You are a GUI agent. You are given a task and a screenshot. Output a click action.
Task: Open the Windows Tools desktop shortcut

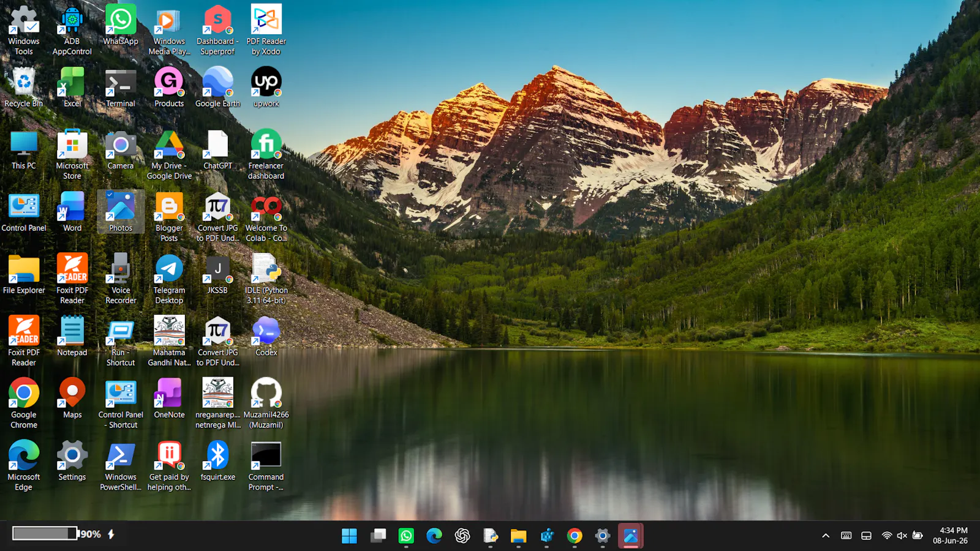point(24,30)
